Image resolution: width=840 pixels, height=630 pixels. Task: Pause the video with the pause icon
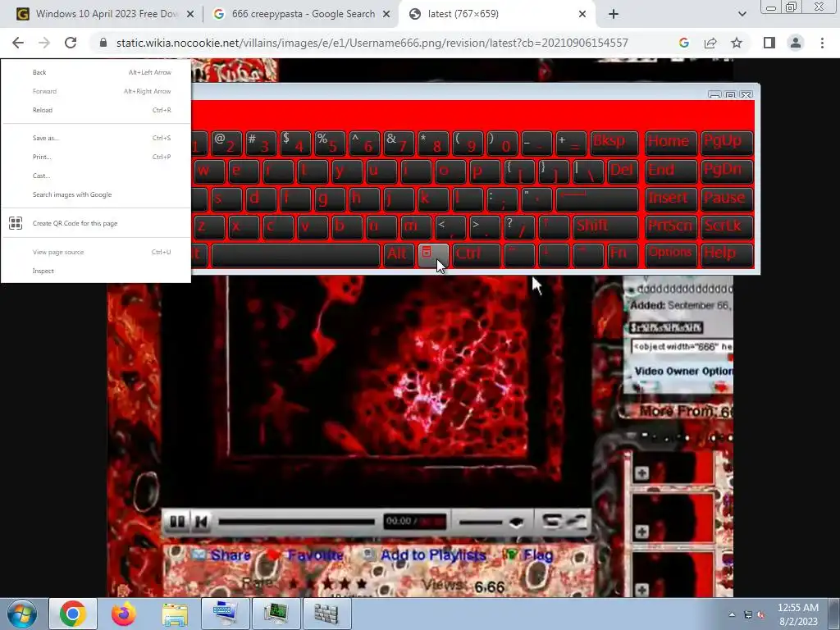pyautogui.click(x=177, y=521)
